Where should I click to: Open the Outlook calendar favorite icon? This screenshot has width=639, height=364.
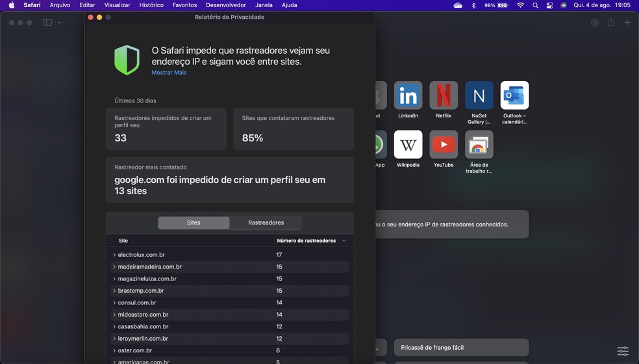(514, 95)
